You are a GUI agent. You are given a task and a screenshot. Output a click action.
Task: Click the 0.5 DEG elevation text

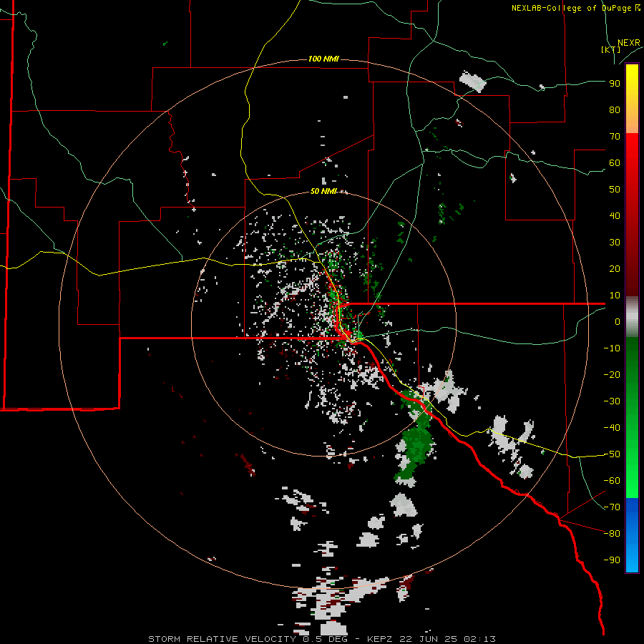click(x=326, y=639)
